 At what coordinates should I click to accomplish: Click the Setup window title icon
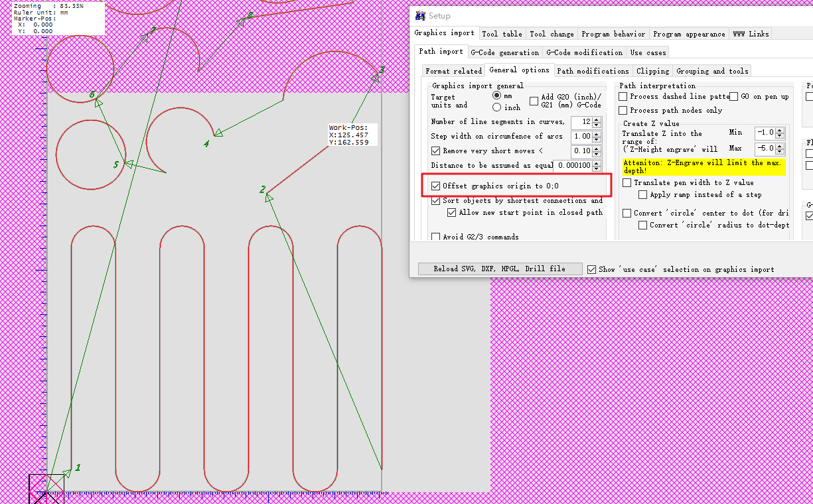pyautogui.click(x=419, y=16)
